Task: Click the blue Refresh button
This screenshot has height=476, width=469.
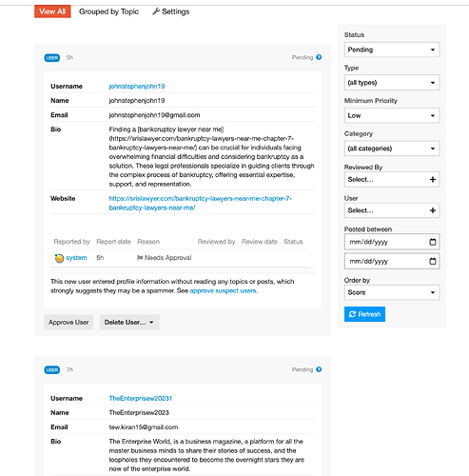Action: (364, 314)
